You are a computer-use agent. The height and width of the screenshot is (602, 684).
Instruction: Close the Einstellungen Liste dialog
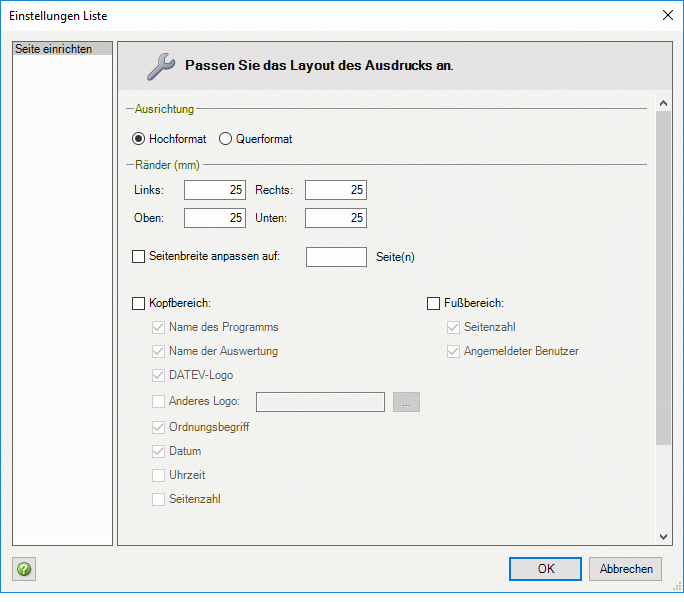[667, 15]
